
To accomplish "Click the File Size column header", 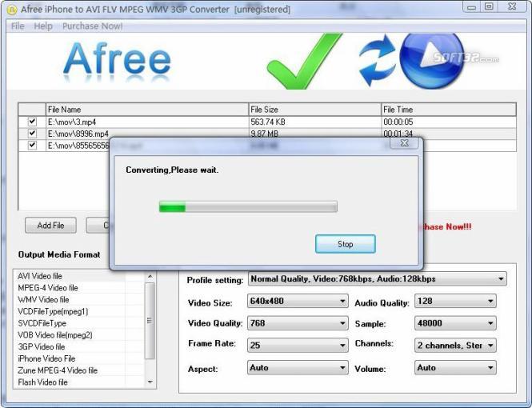I will tap(314, 110).
